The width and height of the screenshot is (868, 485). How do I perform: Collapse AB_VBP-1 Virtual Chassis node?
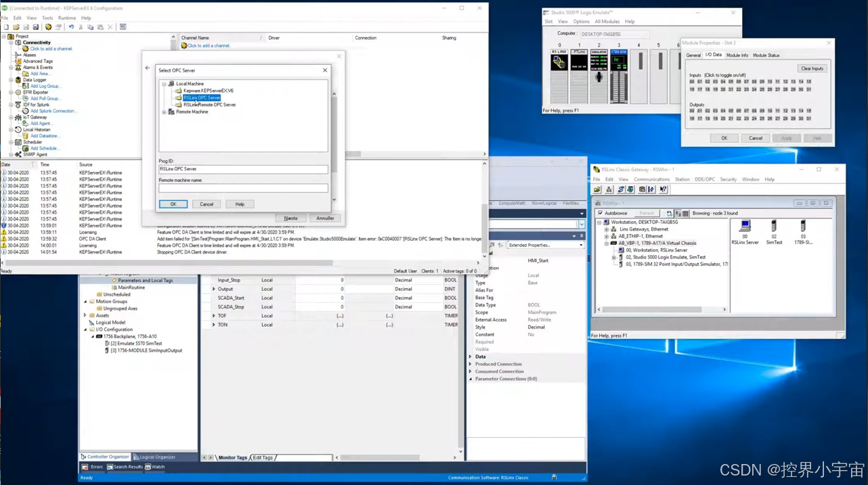607,243
